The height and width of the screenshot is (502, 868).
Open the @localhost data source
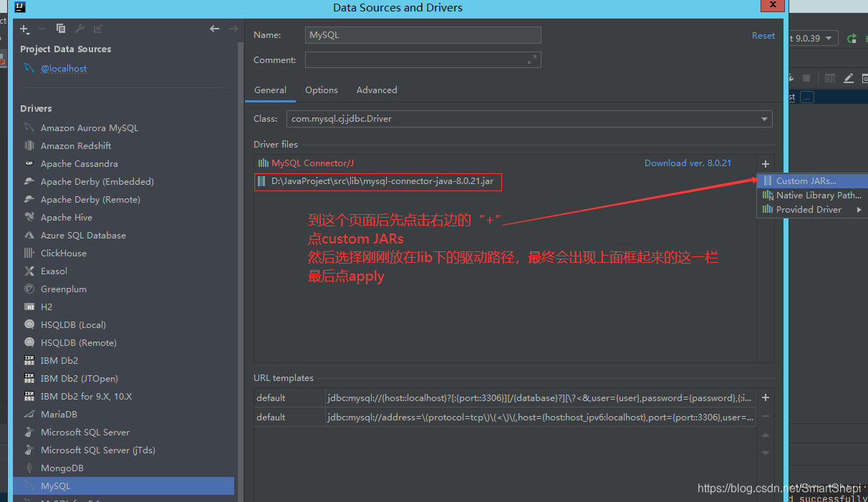64,69
